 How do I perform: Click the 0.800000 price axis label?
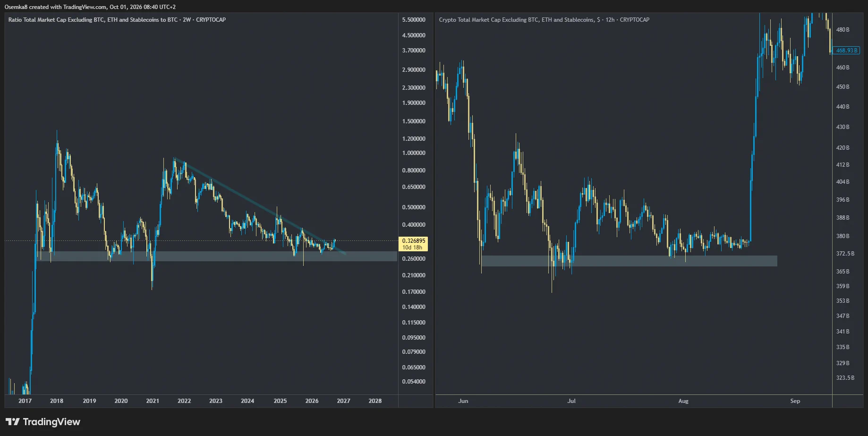[414, 171]
